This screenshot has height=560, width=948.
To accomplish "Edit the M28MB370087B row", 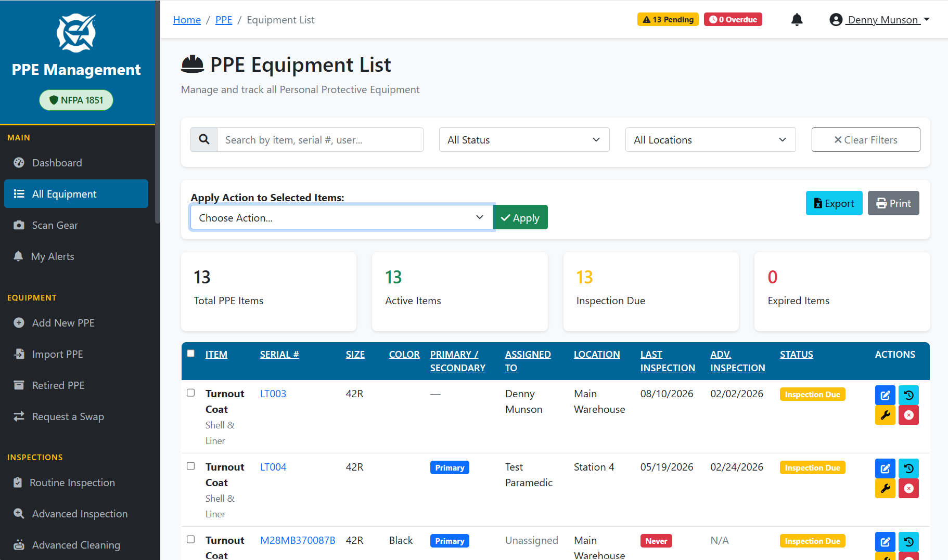I will click(885, 542).
